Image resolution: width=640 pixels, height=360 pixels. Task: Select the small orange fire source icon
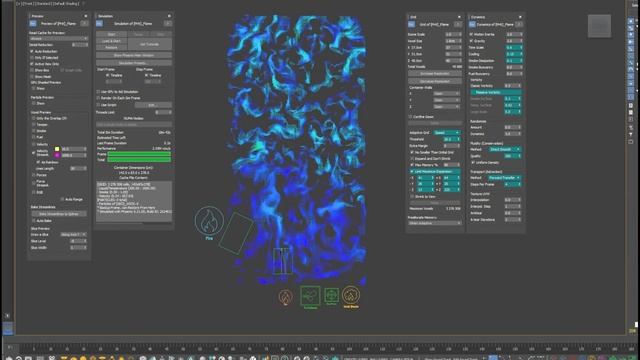pyautogui.click(x=286, y=297)
